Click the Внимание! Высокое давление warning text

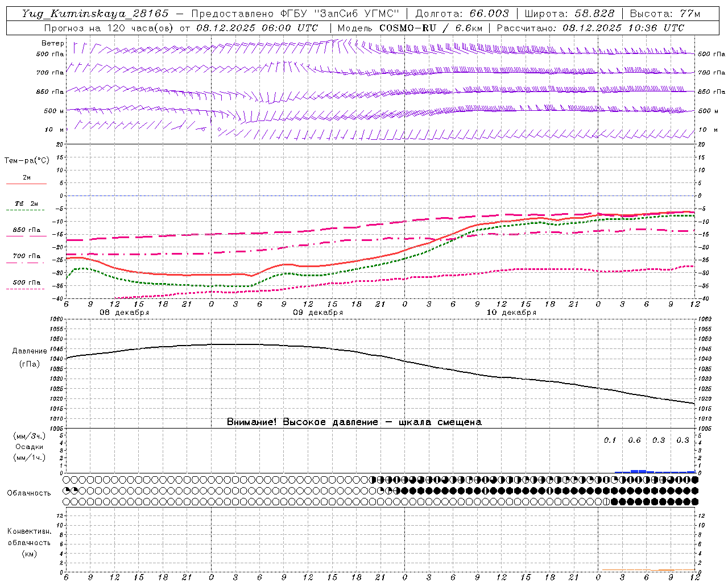(x=354, y=422)
